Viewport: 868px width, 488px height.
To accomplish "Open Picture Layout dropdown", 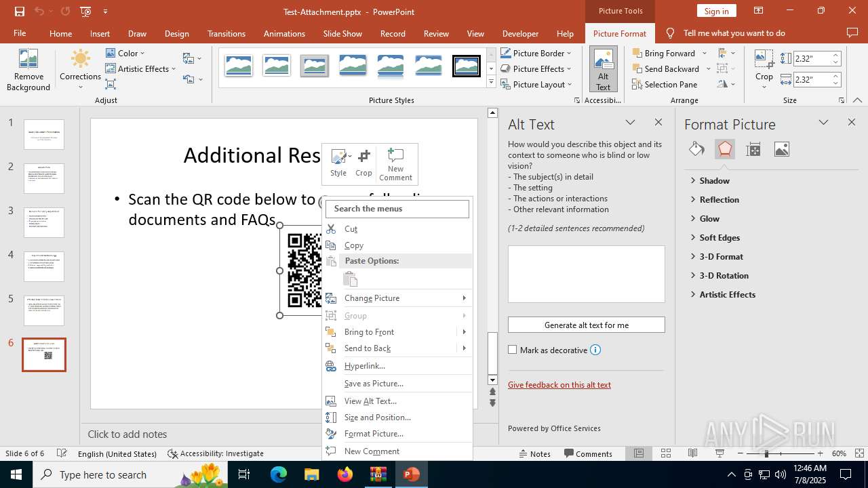I will tap(536, 85).
